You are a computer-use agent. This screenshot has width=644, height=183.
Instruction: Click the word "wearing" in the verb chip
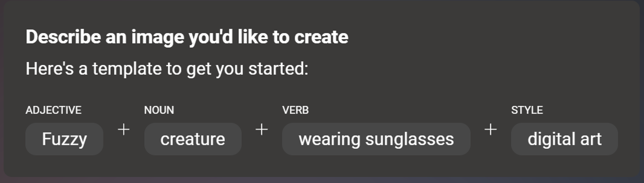point(329,139)
